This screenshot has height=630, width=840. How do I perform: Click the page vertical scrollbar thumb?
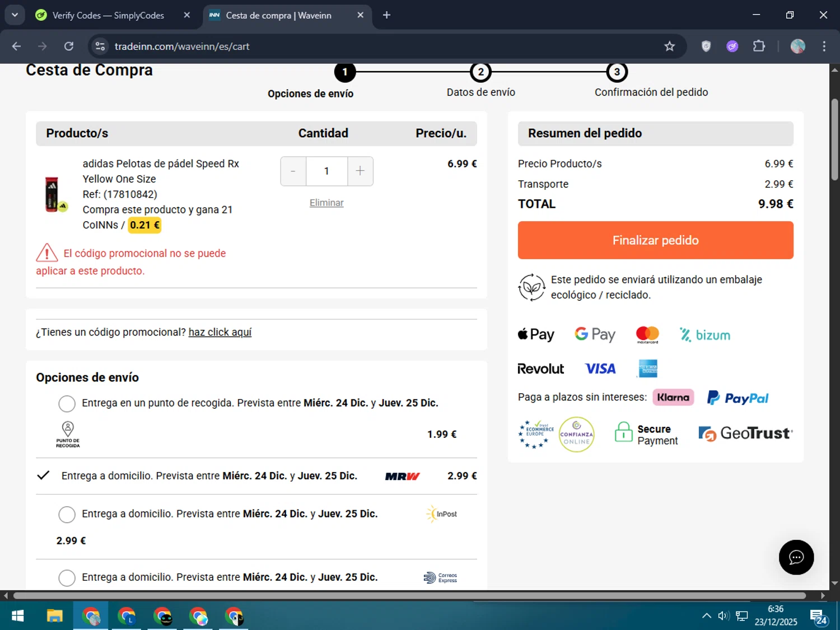coord(834,140)
